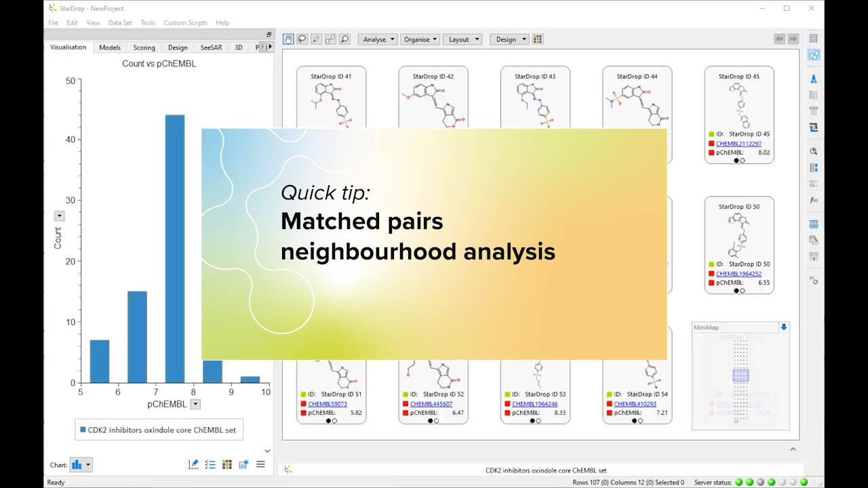Switch to the SeeSAR tab
The height and width of the screenshot is (488, 868).
211,47
